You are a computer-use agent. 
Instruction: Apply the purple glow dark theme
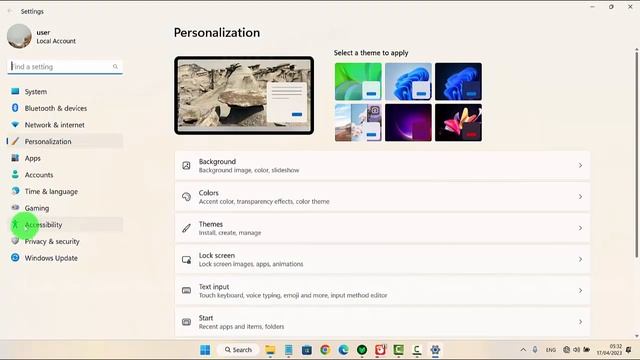408,122
